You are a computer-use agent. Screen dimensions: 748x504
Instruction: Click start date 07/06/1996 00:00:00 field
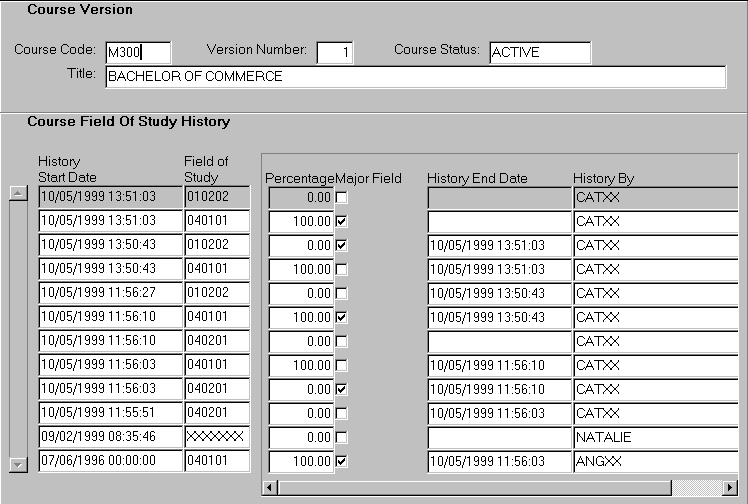[109, 461]
